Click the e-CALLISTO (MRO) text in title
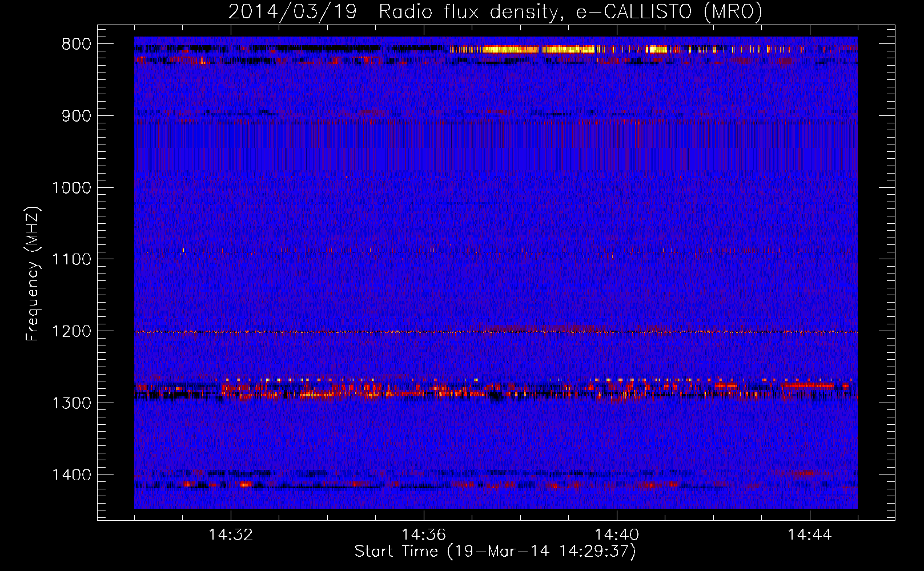This screenshot has height=571, width=924. 669,11
